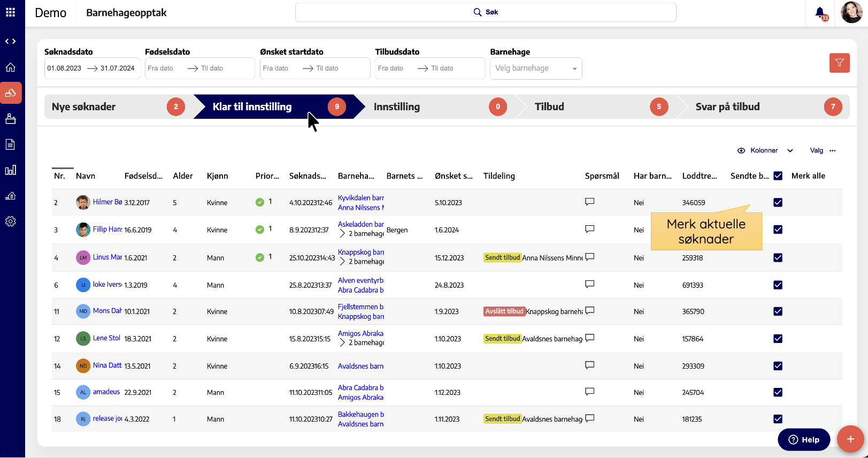Open applicant link Fillip Han

[x=107, y=229]
